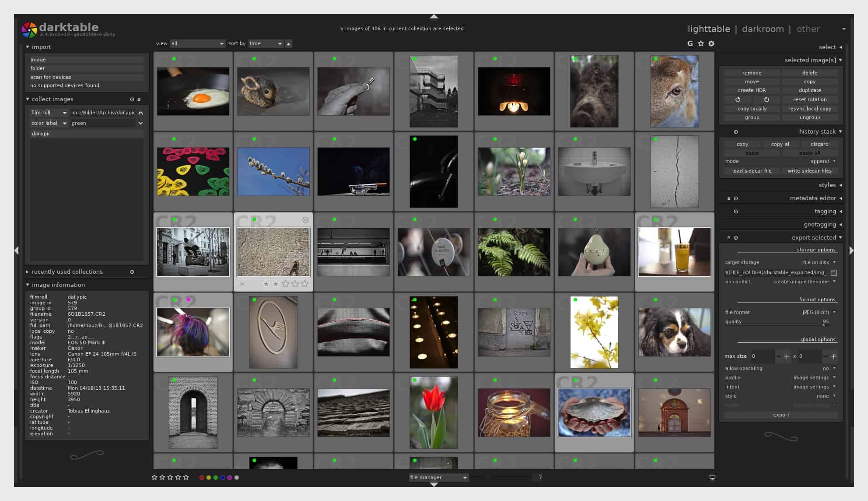The image size is (868, 501).
Task: Toggle grouping with the G icon
Action: (690, 43)
